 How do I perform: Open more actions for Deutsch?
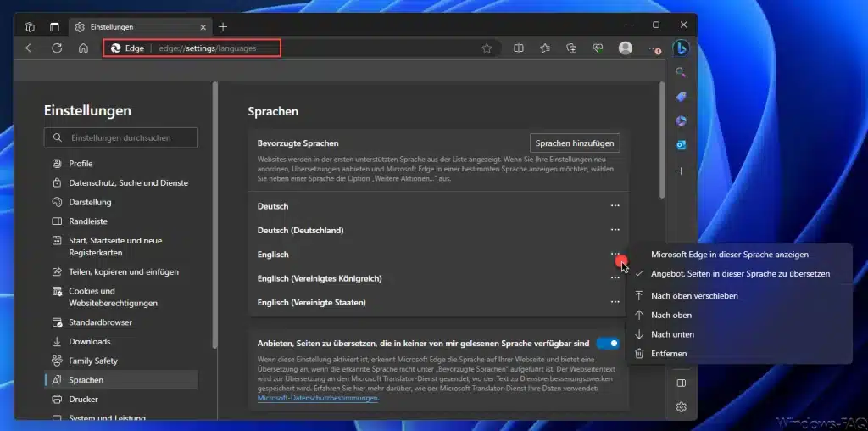(615, 206)
